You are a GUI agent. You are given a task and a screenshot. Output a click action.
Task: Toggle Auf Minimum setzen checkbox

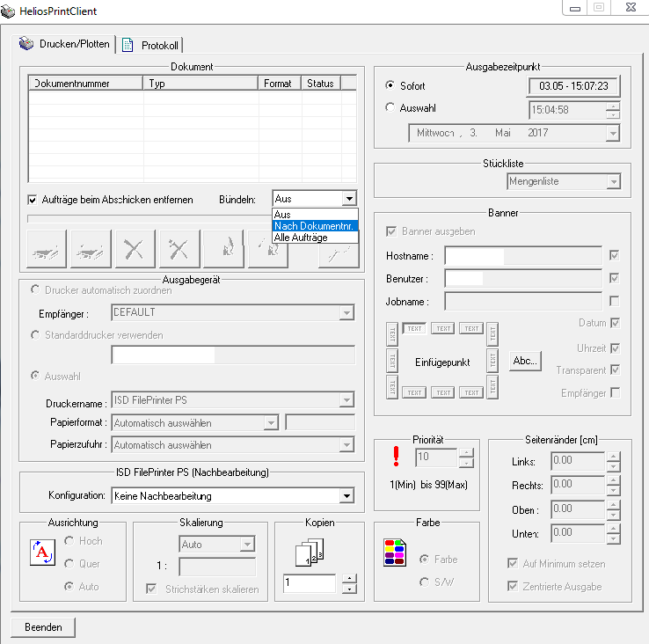tap(513, 563)
